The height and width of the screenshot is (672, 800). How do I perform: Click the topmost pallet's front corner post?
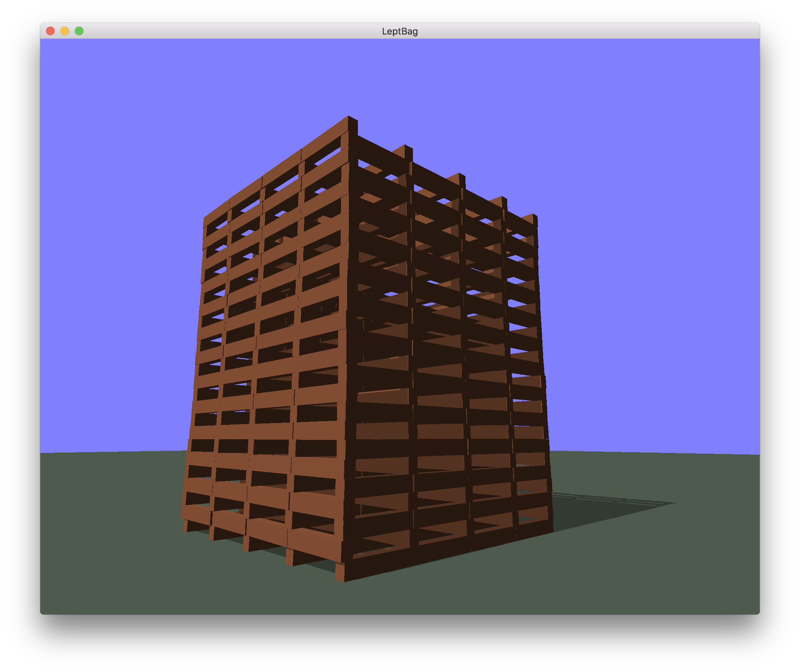click(353, 126)
